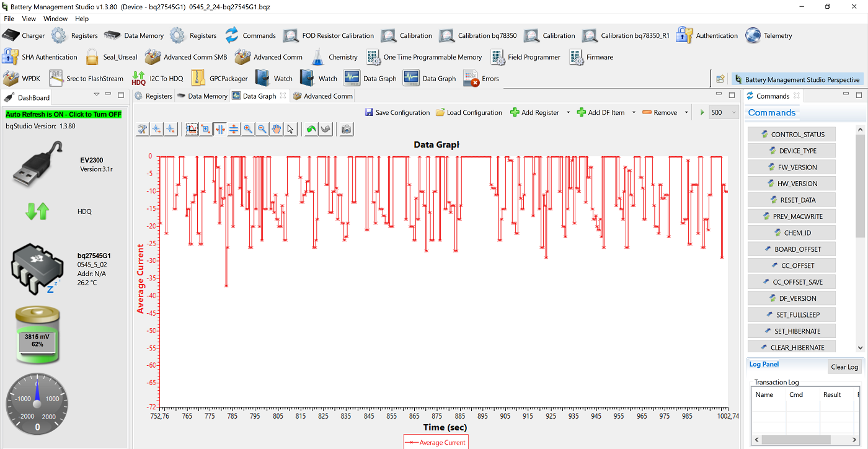
Task: Select the arrow pointer mode
Action: [290, 129]
